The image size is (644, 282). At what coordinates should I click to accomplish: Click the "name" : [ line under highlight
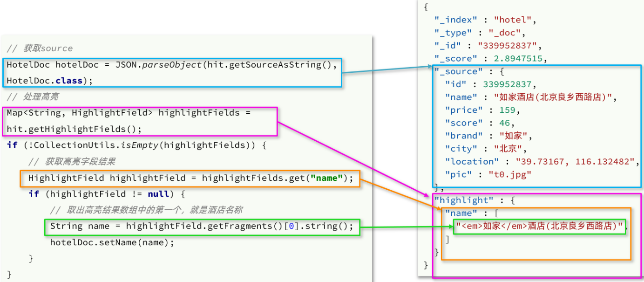pyautogui.click(x=472, y=213)
